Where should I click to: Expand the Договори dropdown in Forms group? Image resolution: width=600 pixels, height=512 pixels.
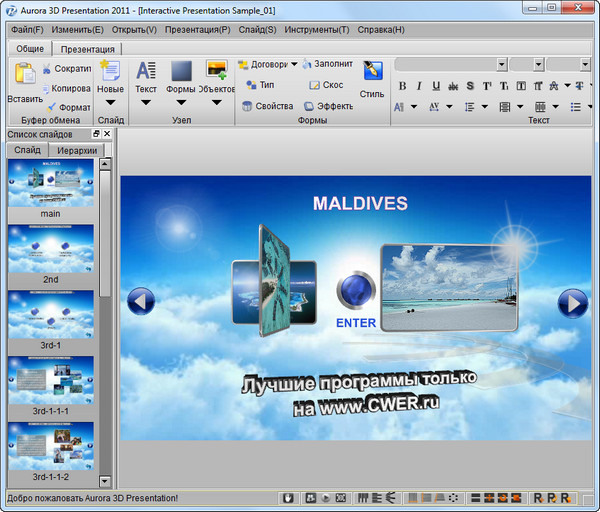tap(294, 65)
